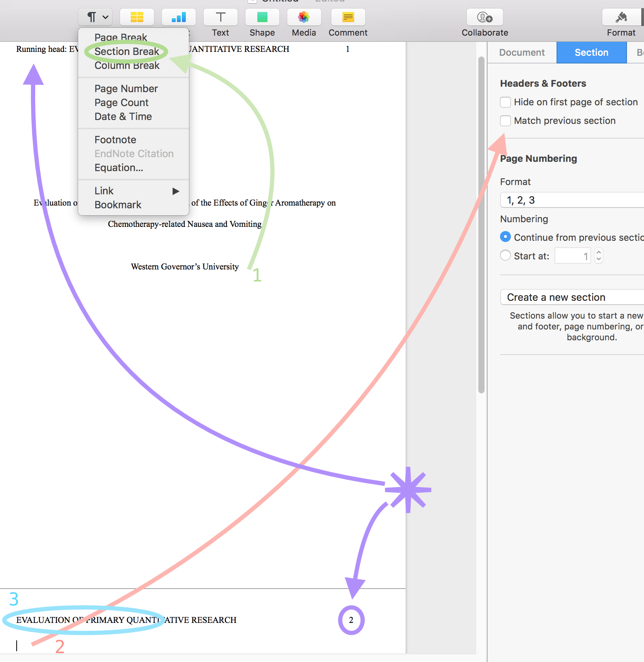Insert Page Count from the menu
This screenshot has width=644, height=662.
click(122, 103)
